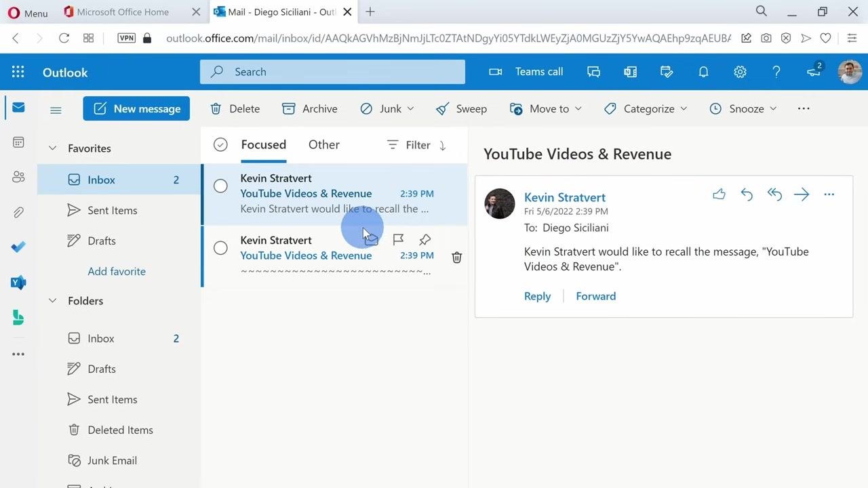Open the Yammer icon in left rail
868x488 pixels.
(x=18, y=283)
